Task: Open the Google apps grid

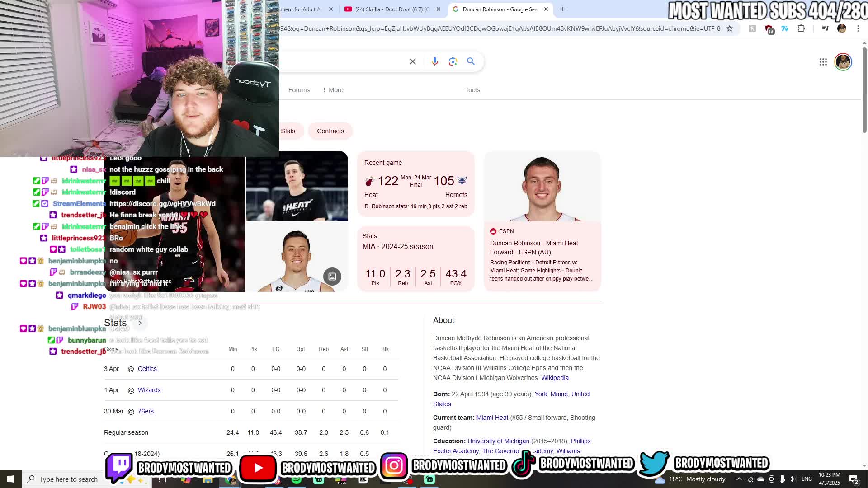Action: pyautogui.click(x=823, y=62)
